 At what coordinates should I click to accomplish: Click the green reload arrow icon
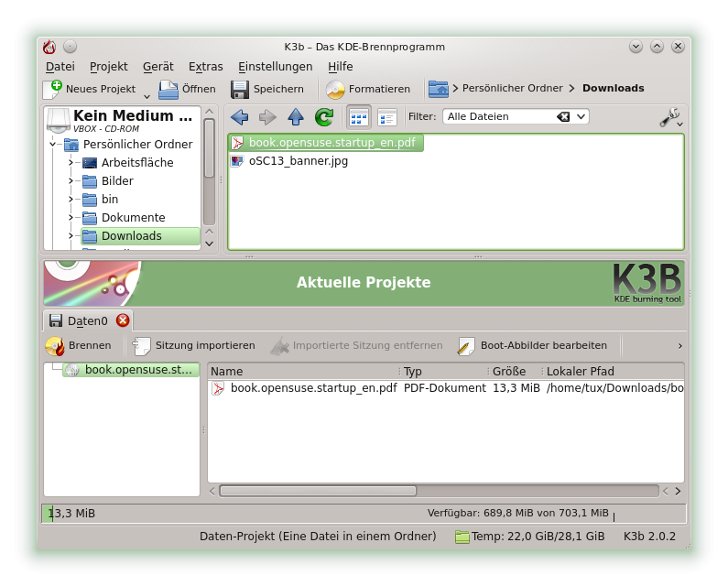324,117
